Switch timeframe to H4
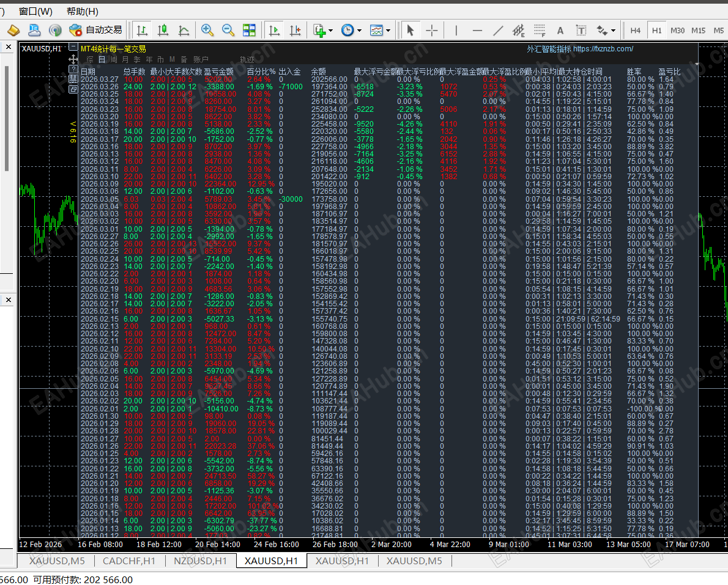This screenshot has height=585, width=728. click(636, 30)
